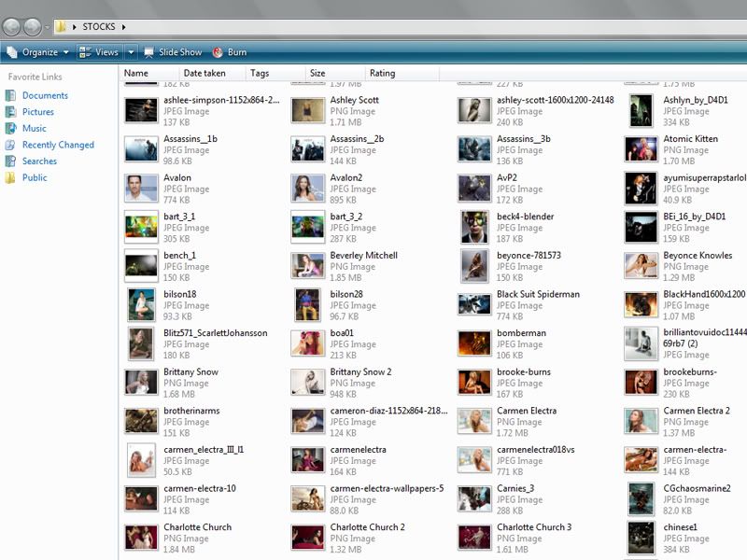This screenshot has width=747, height=560.
Task: Click file name Charlotte Church 3
Action: coord(534,527)
